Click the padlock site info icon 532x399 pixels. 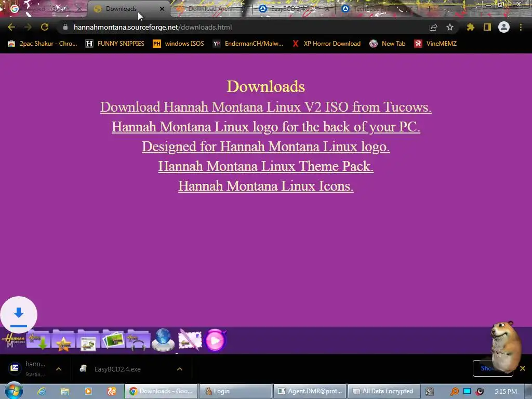pos(65,27)
